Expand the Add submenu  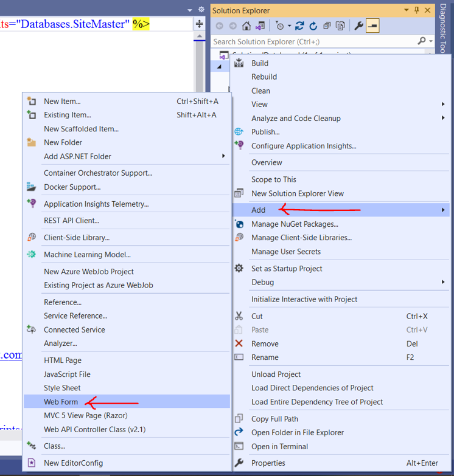[341, 210]
